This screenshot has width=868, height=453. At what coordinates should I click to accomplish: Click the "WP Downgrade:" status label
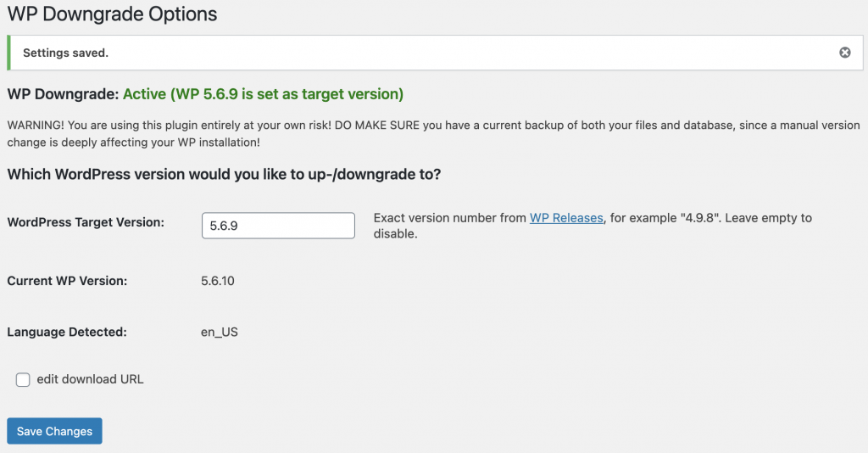point(63,93)
